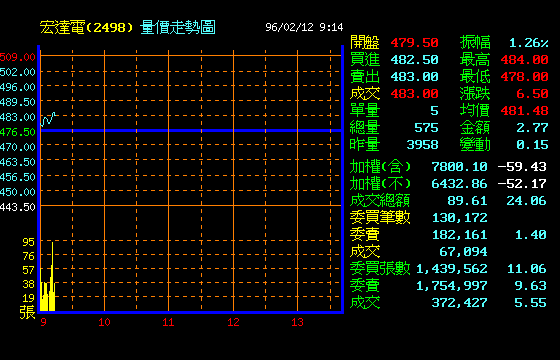Click the 9 hour mark on time axis
The width and height of the screenshot is (560, 360).
(x=43, y=322)
